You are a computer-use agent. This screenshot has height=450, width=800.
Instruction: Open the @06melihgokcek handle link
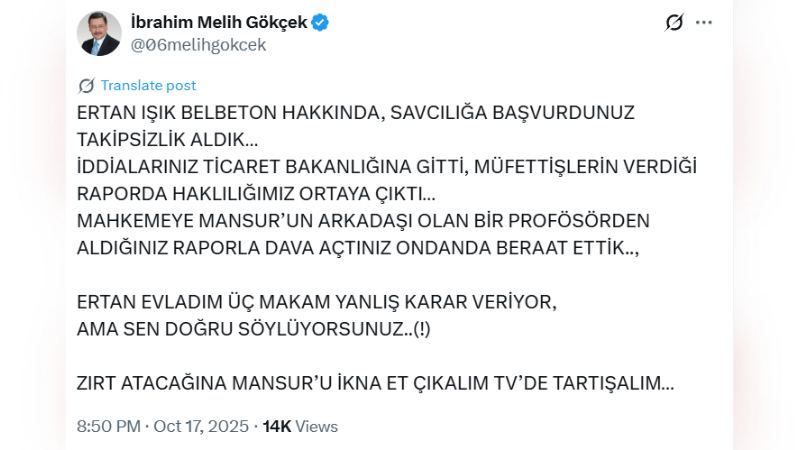(x=198, y=44)
